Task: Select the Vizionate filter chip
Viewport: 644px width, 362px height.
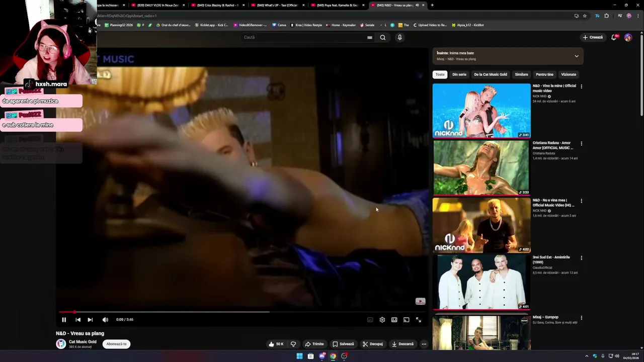Action: 569,74
